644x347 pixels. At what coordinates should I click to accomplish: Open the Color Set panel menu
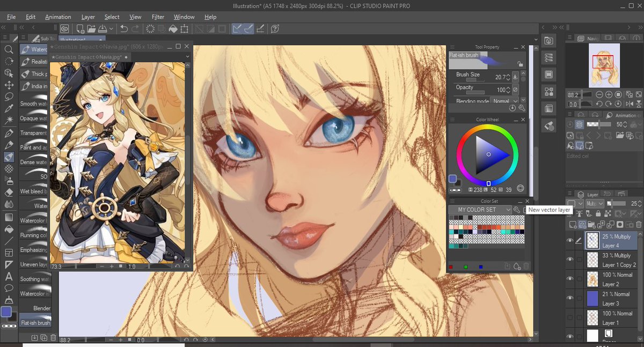tap(452, 202)
